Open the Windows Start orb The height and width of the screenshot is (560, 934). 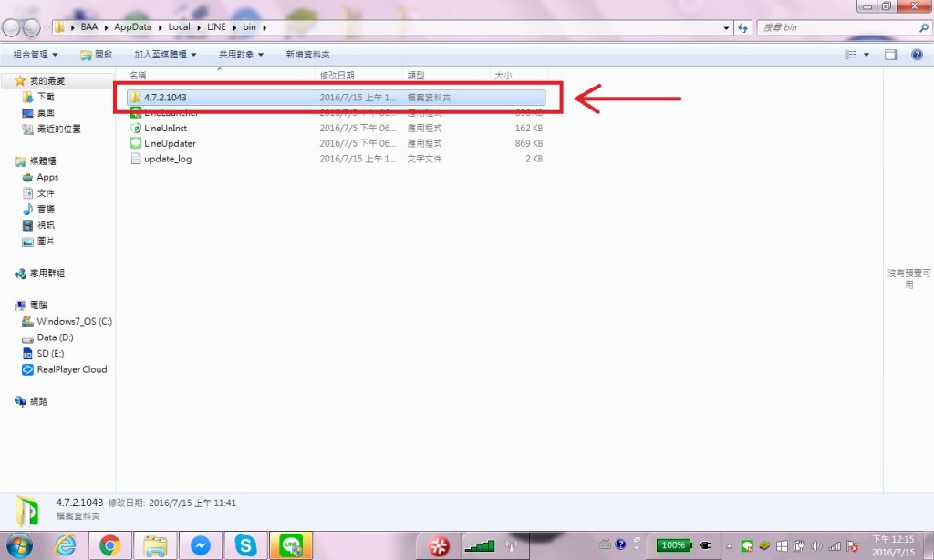click(20, 545)
